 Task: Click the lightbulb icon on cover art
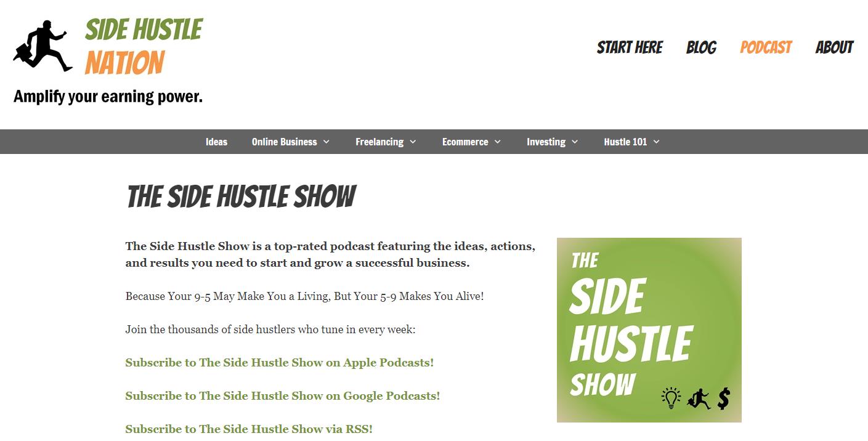670,398
